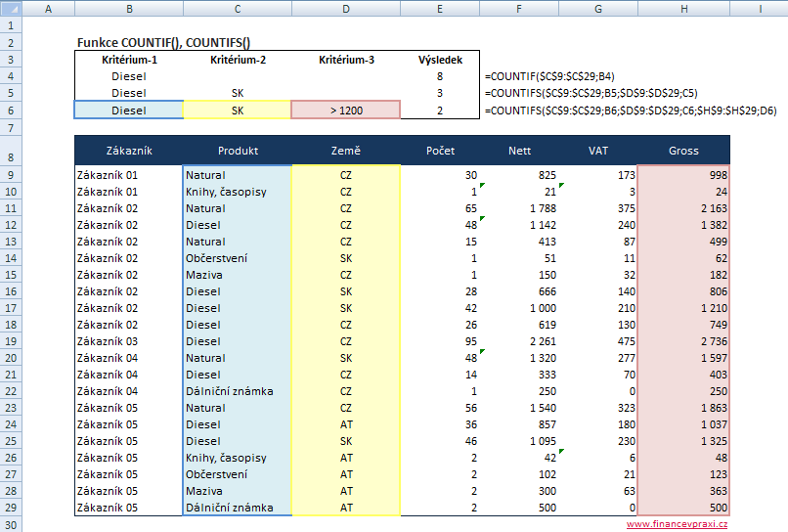This screenshot has height=532, width=788.
Task: Select row 8 header
Action: pyautogui.click(x=11, y=151)
